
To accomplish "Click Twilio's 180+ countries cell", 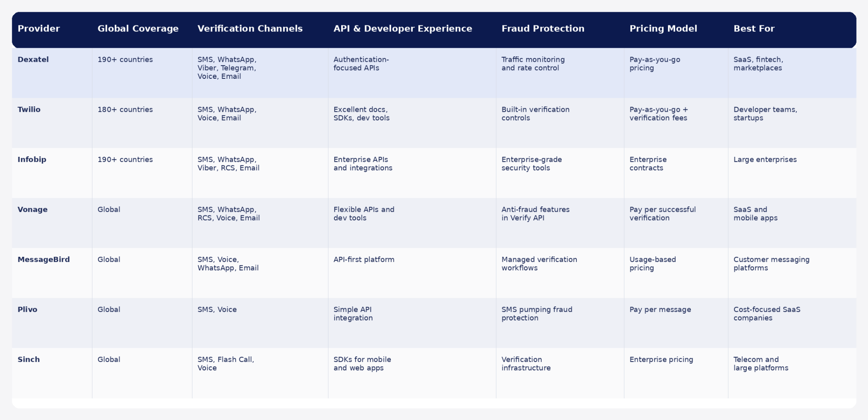I will [125, 109].
